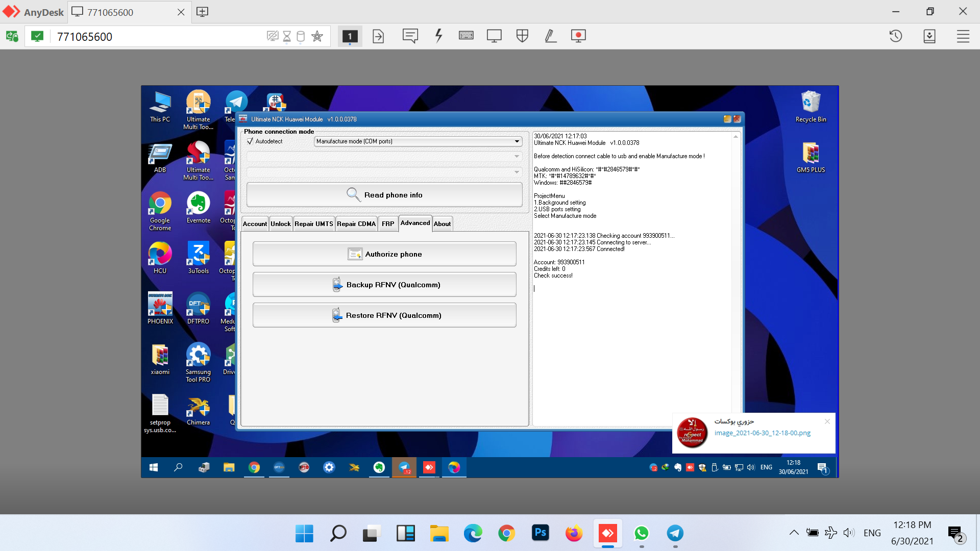The width and height of the screenshot is (980, 551).
Task: Open PHOENIX desktop shortcut
Action: click(160, 309)
